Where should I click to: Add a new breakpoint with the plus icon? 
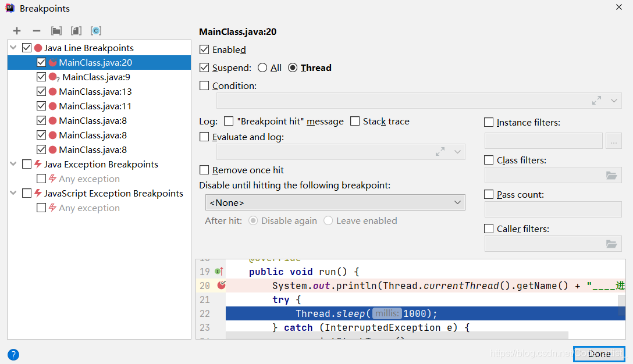coord(17,31)
